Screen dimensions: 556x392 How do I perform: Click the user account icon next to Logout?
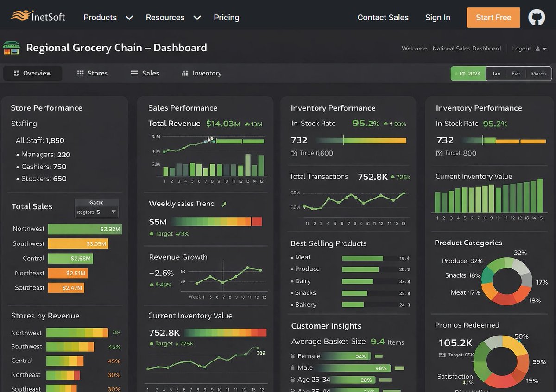[537, 49]
